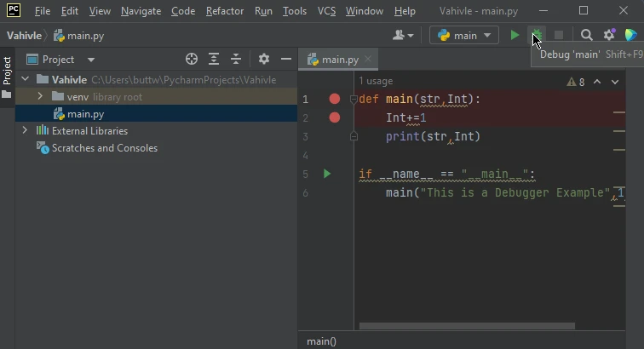Go to previous highlighted error arrow
644x349 pixels.
[x=597, y=82]
